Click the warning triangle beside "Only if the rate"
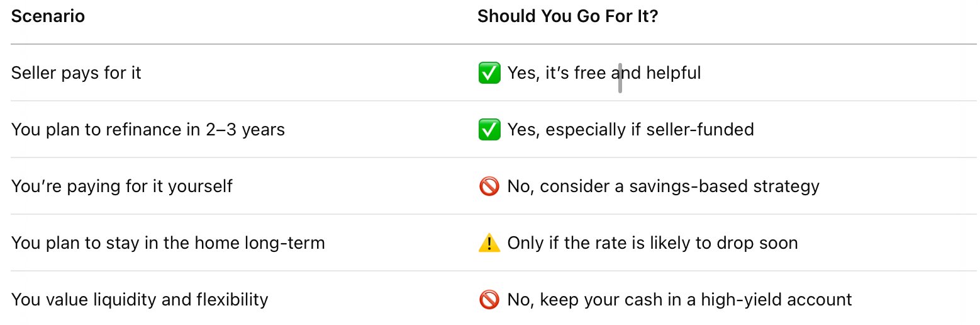 tap(489, 243)
